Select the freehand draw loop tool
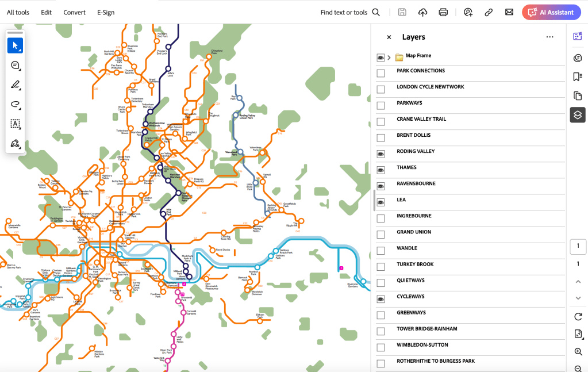The height and width of the screenshot is (372, 588). tap(15, 105)
